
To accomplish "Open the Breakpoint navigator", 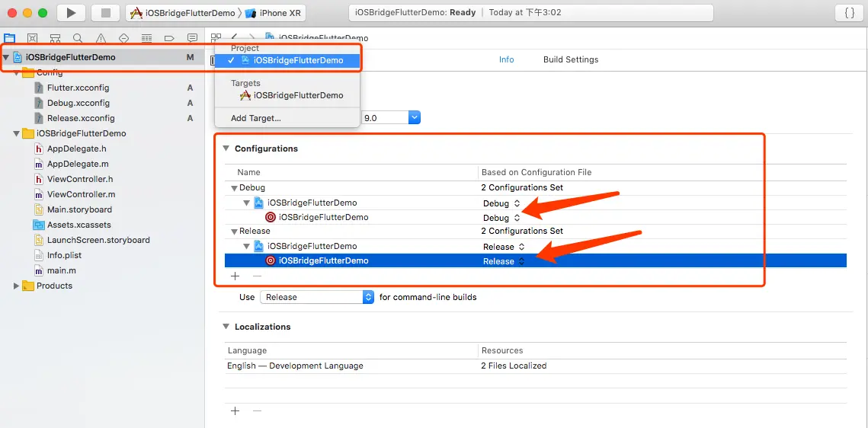I will 169,38.
